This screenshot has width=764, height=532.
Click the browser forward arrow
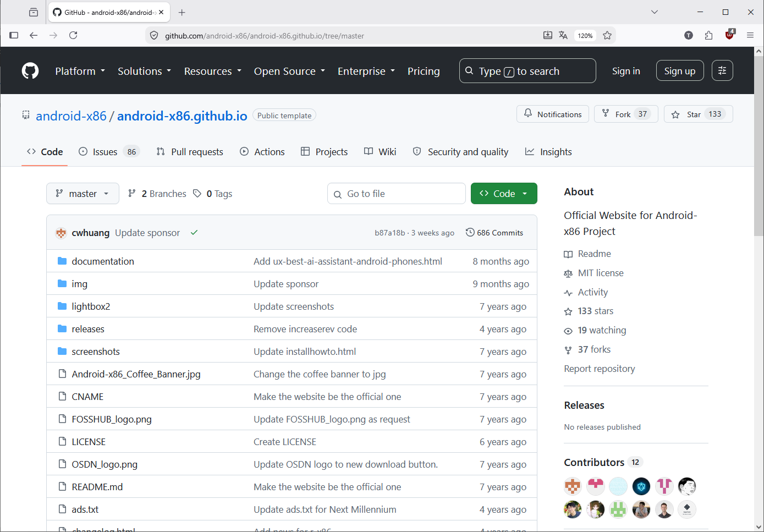click(53, 35)
